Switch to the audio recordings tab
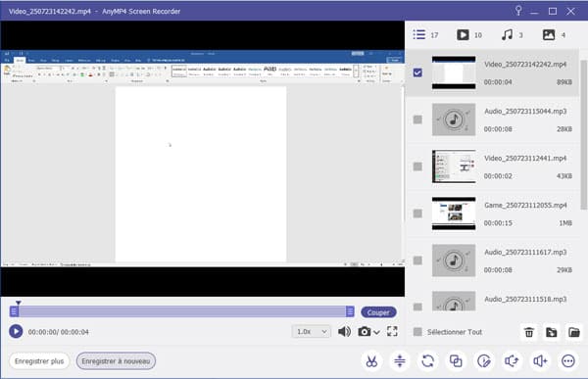The image size is (588, 379). pos(513,35)
